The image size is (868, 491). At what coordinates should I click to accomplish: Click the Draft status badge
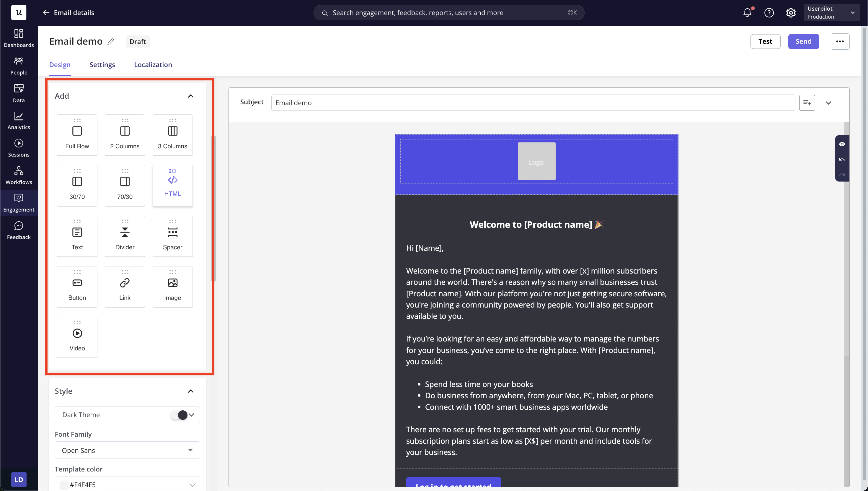tap(138, 41)
